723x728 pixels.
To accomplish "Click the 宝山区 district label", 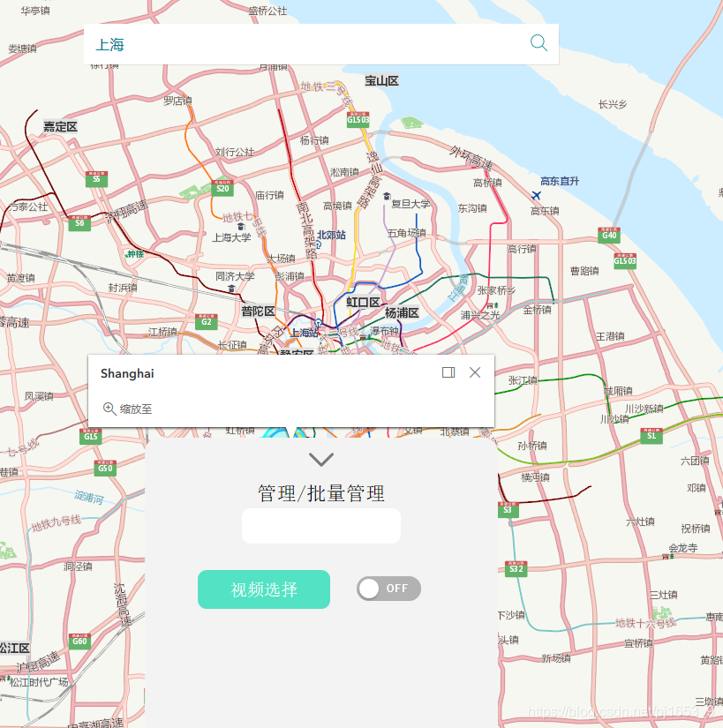I will tap(381, 81).
